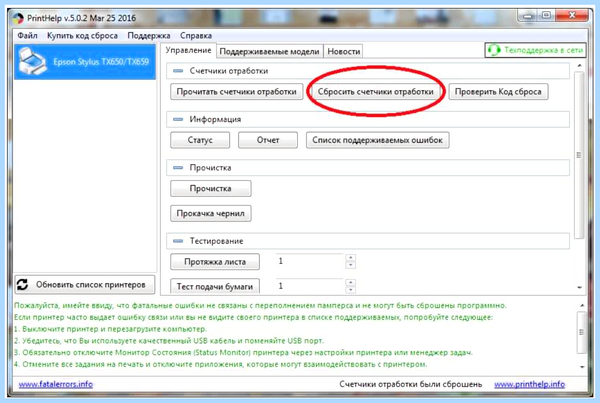The height and width of the screenshot is (403, 600).
Task: Click main panel scroll up arrow
Action: (579, 66)
